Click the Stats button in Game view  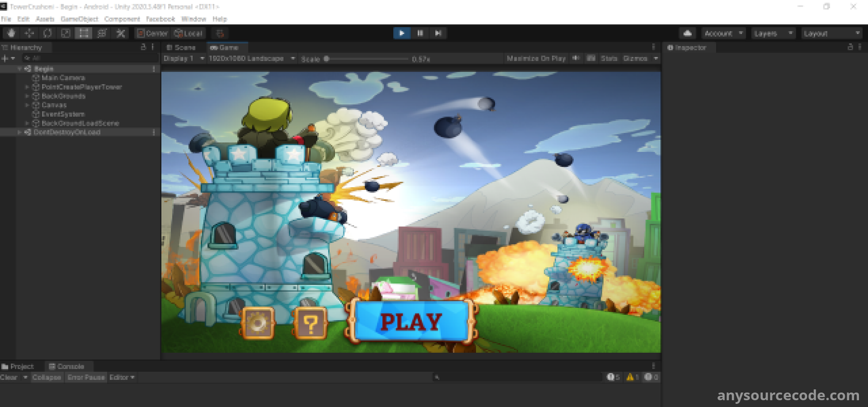[609, 59]
